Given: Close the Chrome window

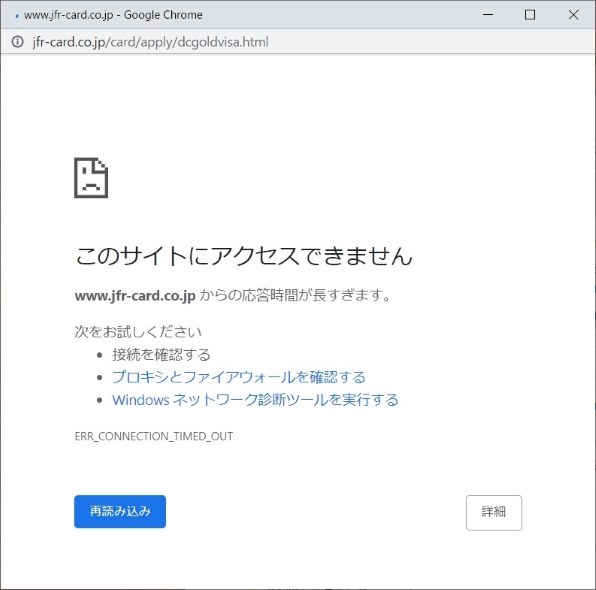Looking at the screenshot, I should [573, 15].
